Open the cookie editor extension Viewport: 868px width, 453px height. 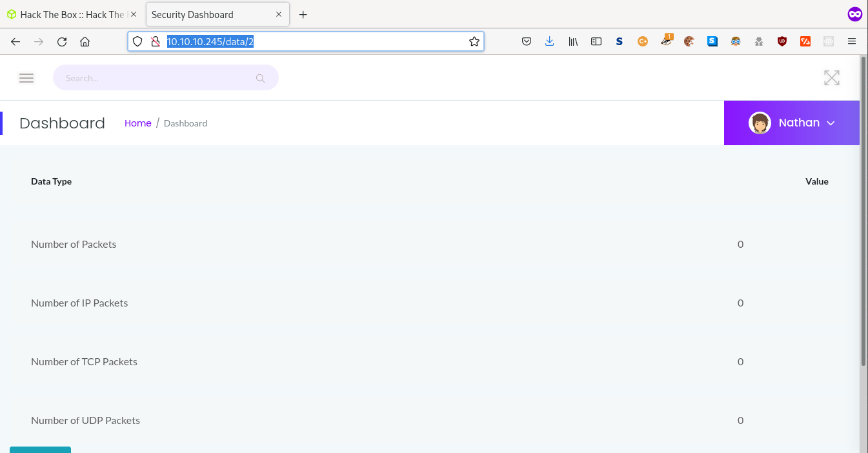689,41
